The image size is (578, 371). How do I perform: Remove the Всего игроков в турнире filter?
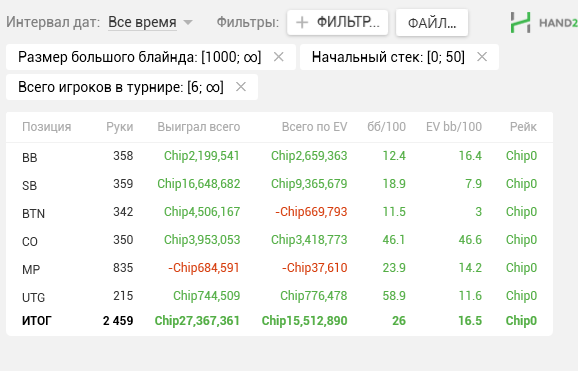pyautogui.click(x=241, y=87)
